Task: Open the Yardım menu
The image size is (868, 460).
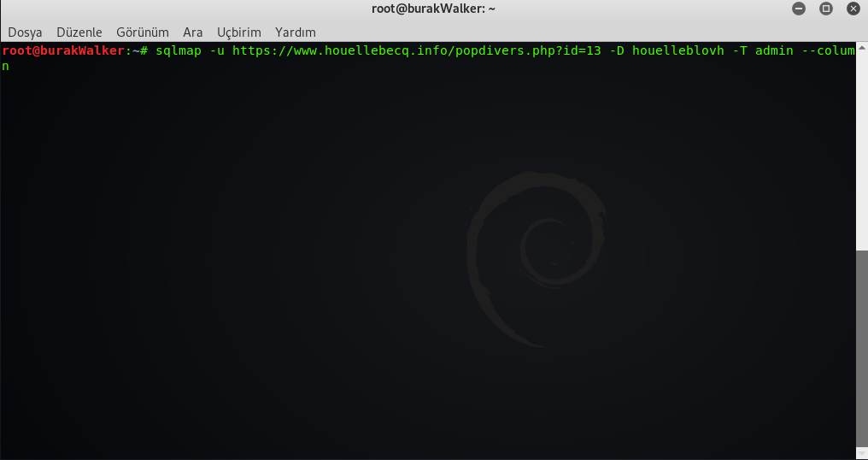Action: click(295, 32)
